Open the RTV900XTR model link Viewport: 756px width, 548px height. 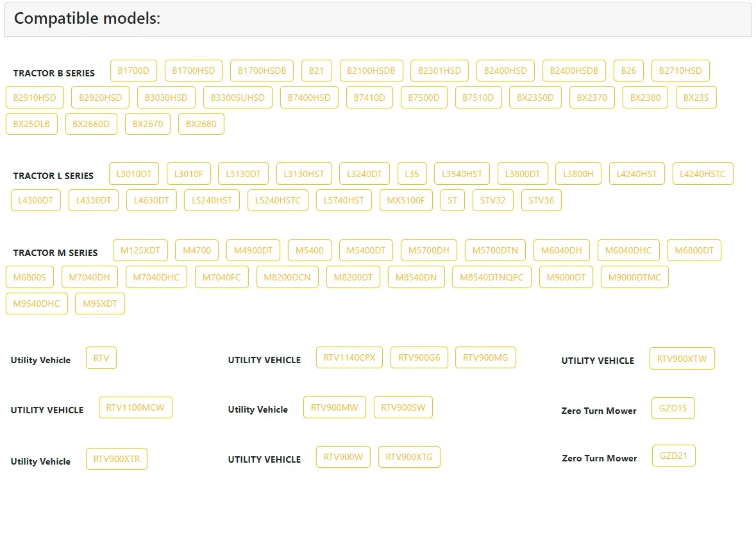click(117, 459)
